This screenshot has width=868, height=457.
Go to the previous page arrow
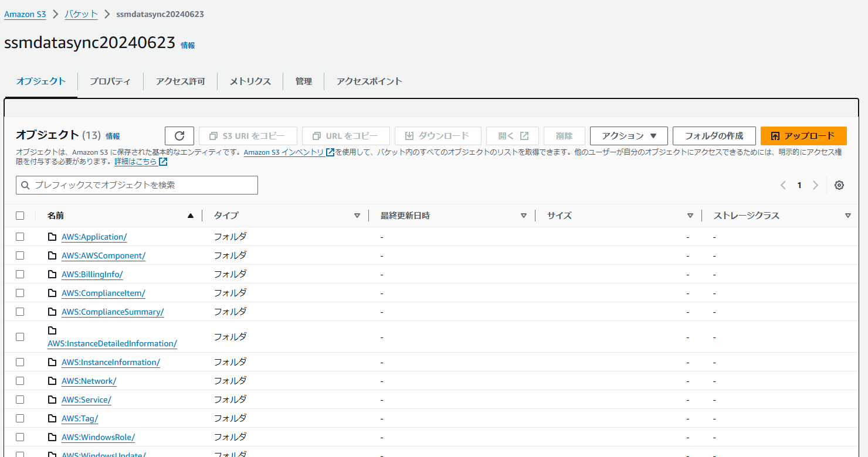(x=783, y=185)
